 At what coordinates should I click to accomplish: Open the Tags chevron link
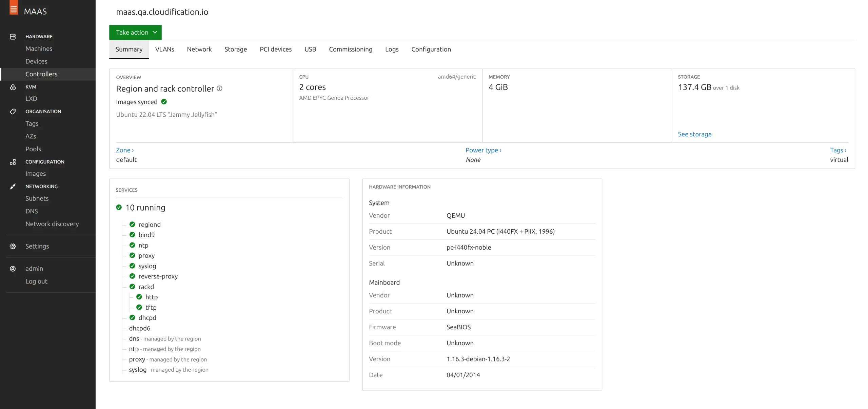coord(838,150)
